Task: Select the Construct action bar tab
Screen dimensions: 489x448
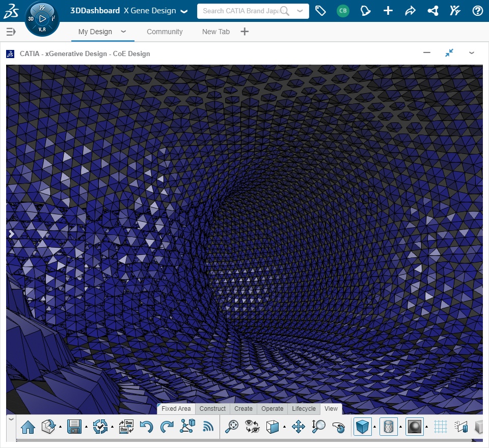Action: pyautogui.click(x=212, y=409)
